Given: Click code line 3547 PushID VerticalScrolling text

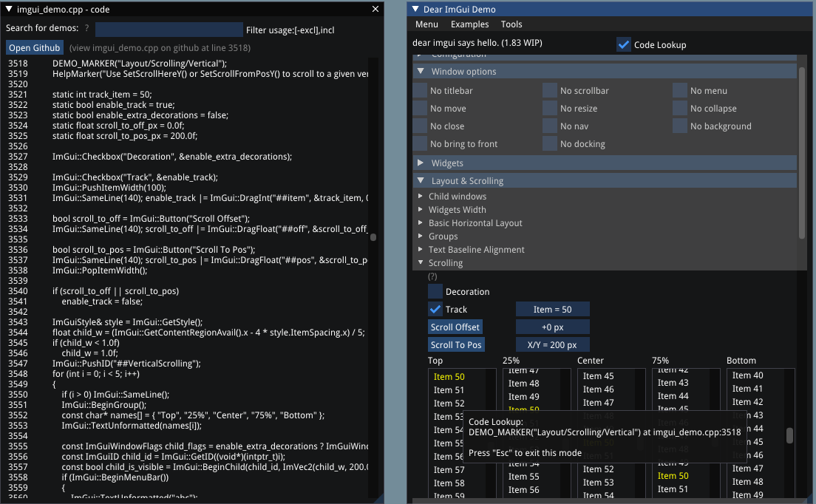Looking at the screenshot, I should pyautogui.click(x=126, y=364).
